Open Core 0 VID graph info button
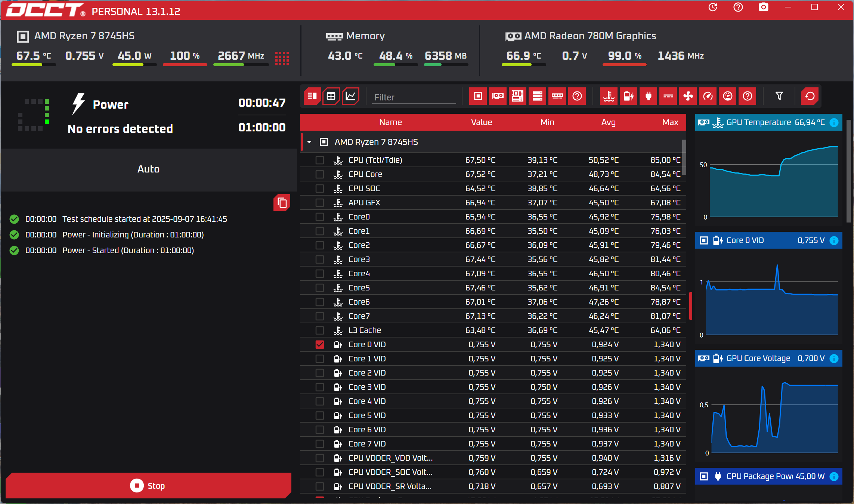854x504 pixels. [x=834, y=240]
